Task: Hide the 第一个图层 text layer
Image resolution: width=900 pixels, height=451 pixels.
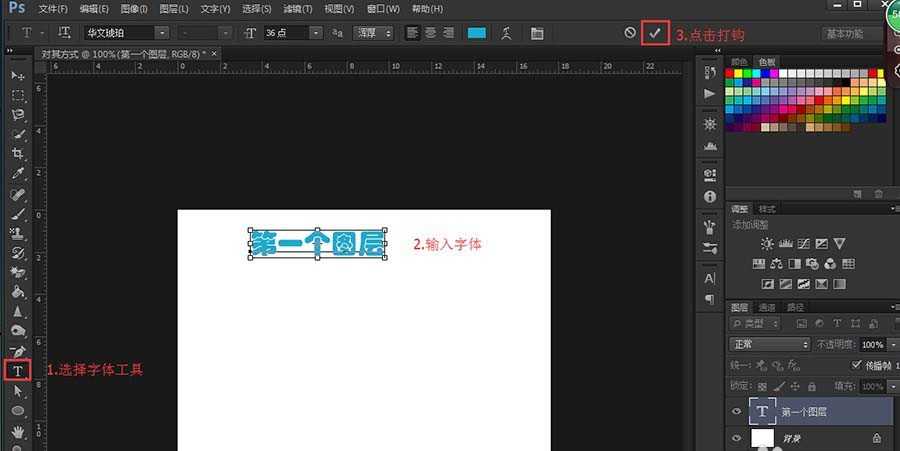Action: pos(738,411)
